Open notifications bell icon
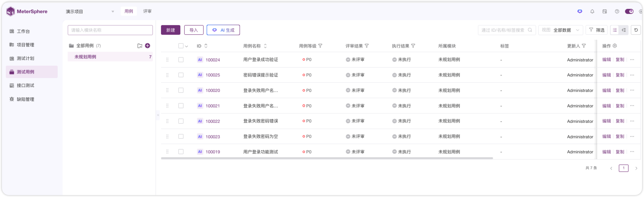Screen dimensions: 644x197 [592, 12]
